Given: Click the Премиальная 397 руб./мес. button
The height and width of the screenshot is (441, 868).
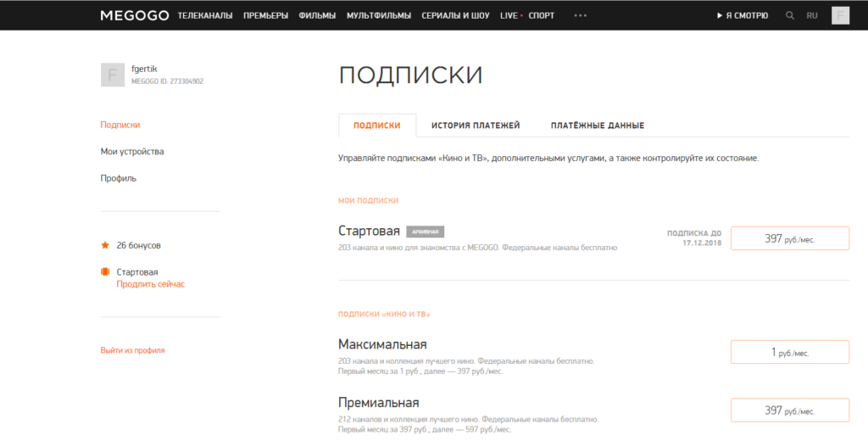Looking at the screenshot, I should click(790, 410).
